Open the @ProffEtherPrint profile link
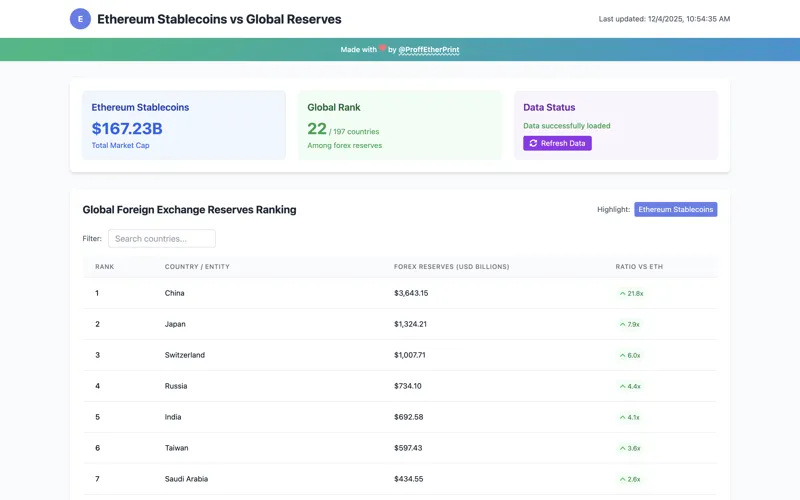The image size is (800, 500). (x=429, y=49)
